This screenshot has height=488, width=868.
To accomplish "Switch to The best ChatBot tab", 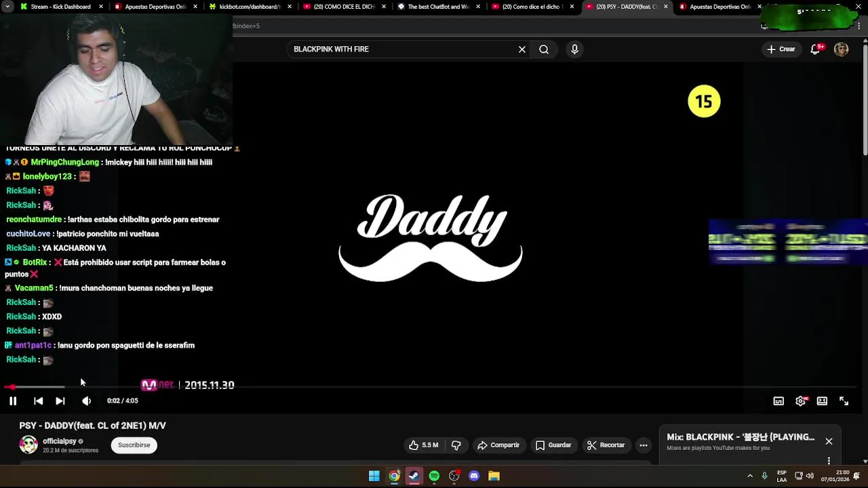I will point(438,7).
